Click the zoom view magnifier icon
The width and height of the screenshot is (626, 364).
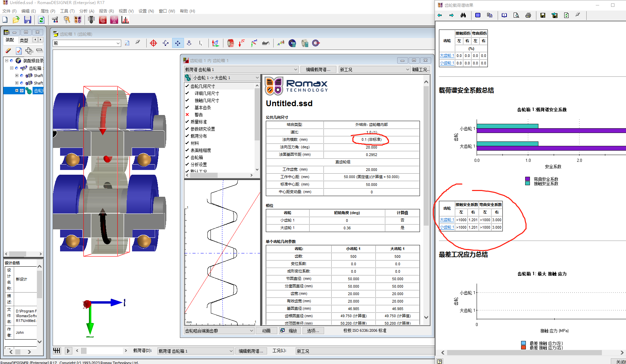click(127, 43)
